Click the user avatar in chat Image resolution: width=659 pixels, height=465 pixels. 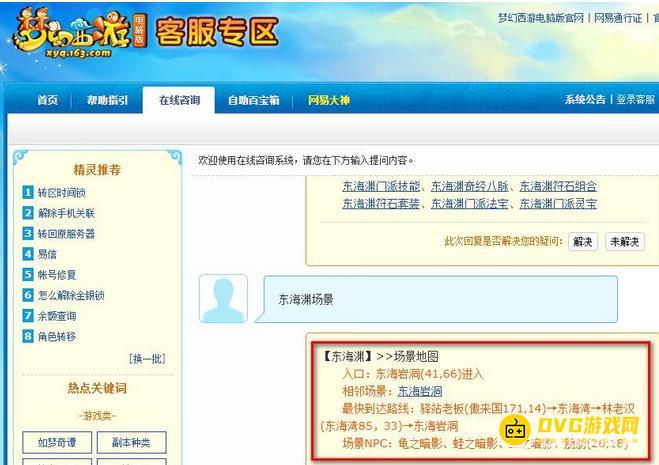223,299
